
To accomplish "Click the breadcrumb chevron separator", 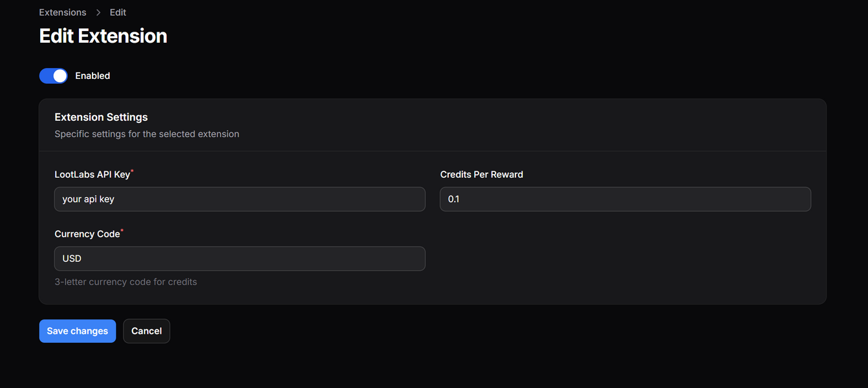I will pos(98,12).
